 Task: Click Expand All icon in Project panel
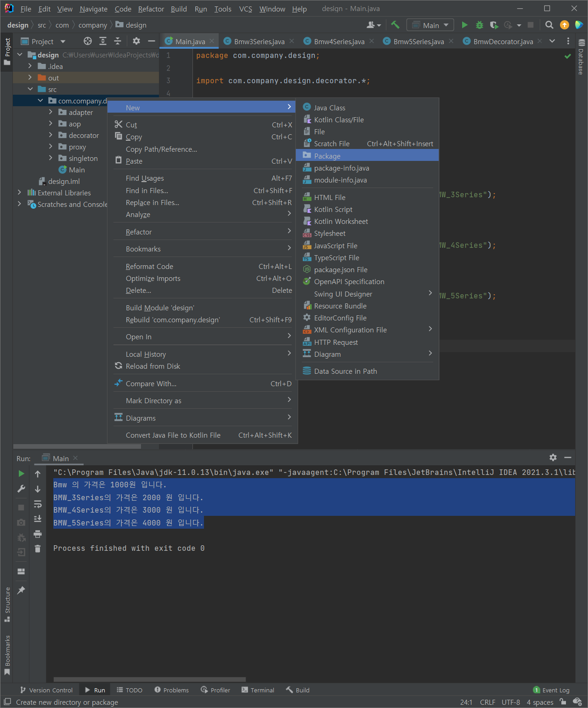pos(103,41)
